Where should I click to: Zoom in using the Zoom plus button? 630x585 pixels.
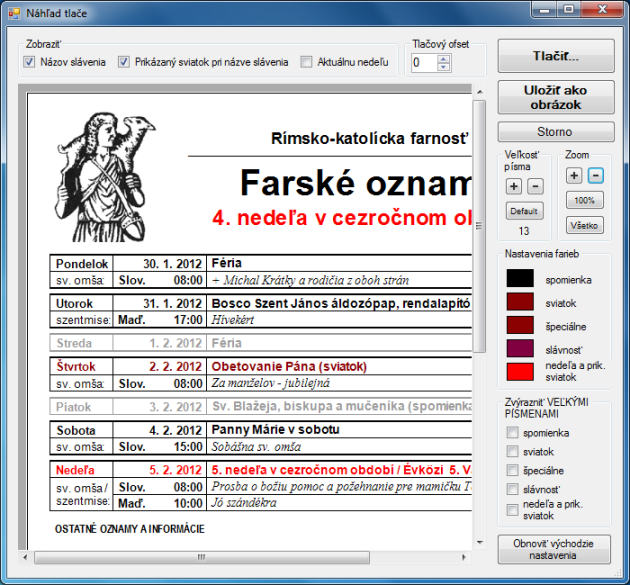[574, 176]
